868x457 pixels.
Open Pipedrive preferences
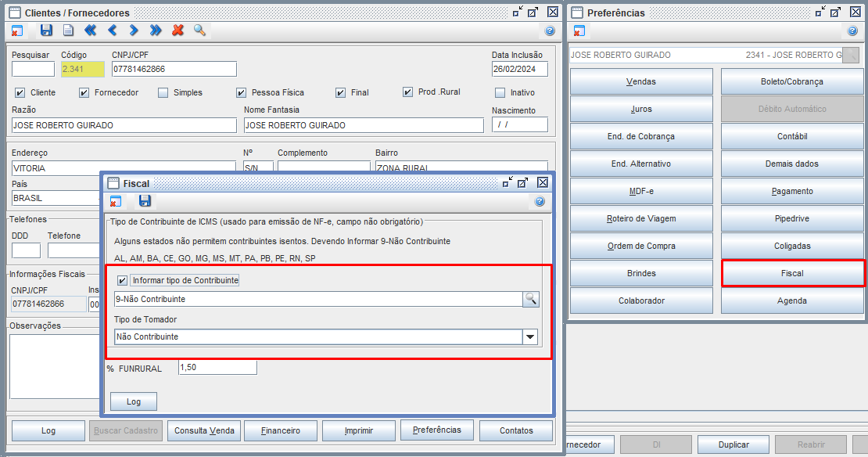click(792, 219)
